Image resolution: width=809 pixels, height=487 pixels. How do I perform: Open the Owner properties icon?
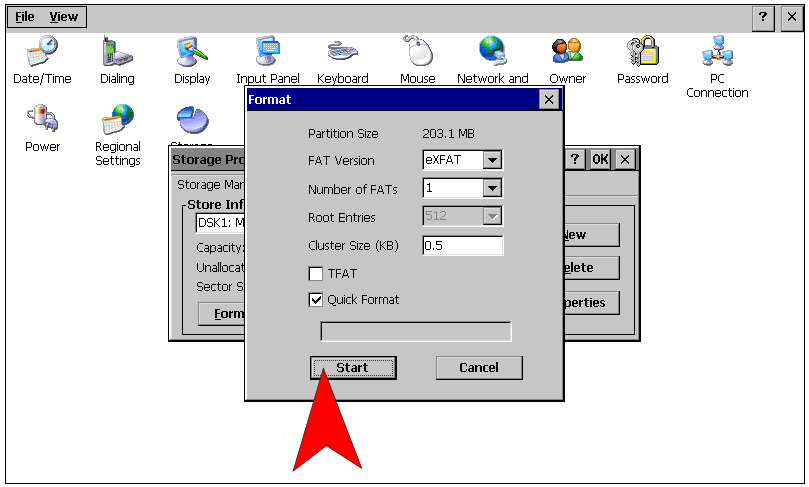(x=567, y=51)
